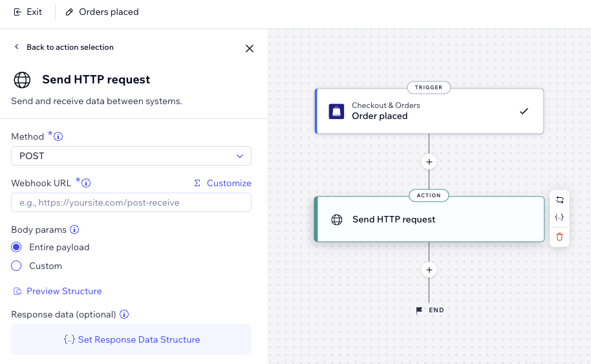This screenshot has width=591, height=364.
Task: Delete the Send HTTP request action
Action: [560, 237]
